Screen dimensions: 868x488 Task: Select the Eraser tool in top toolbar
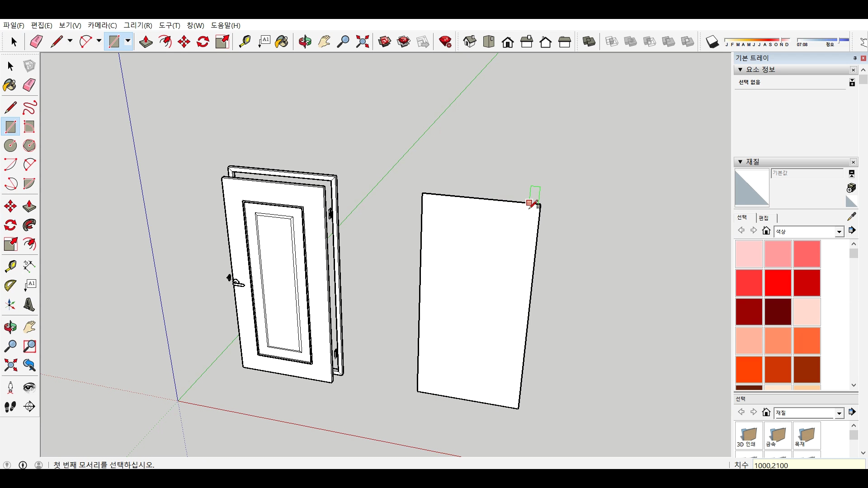36,42
